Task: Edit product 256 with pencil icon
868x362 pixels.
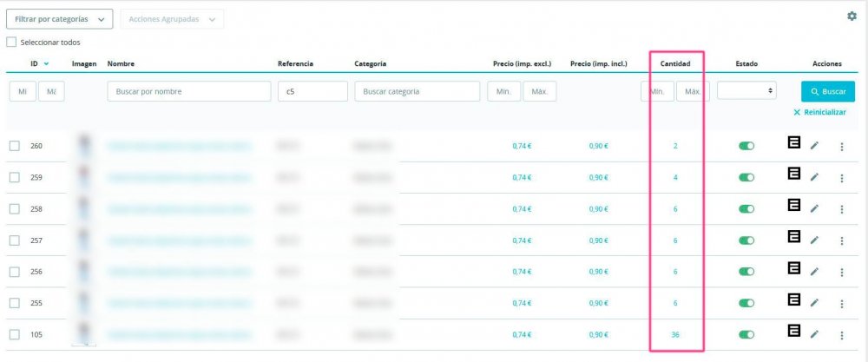Action: click(814, 272)
